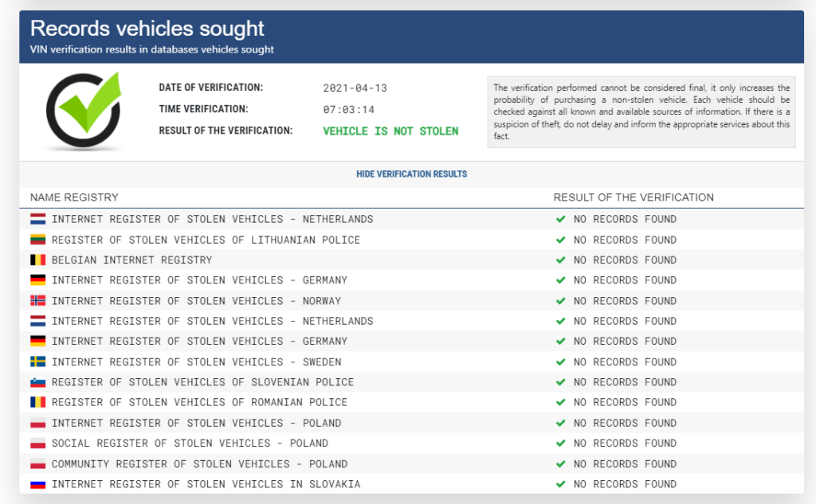816x504 pixels.
Task: Click the Norway flag icon
Action: click(x=37, y=301)
